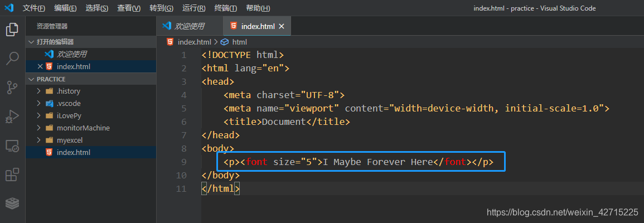Click the DOCTYPE html line
Screen dimensions: 644x223
click(x=243, y=55)
